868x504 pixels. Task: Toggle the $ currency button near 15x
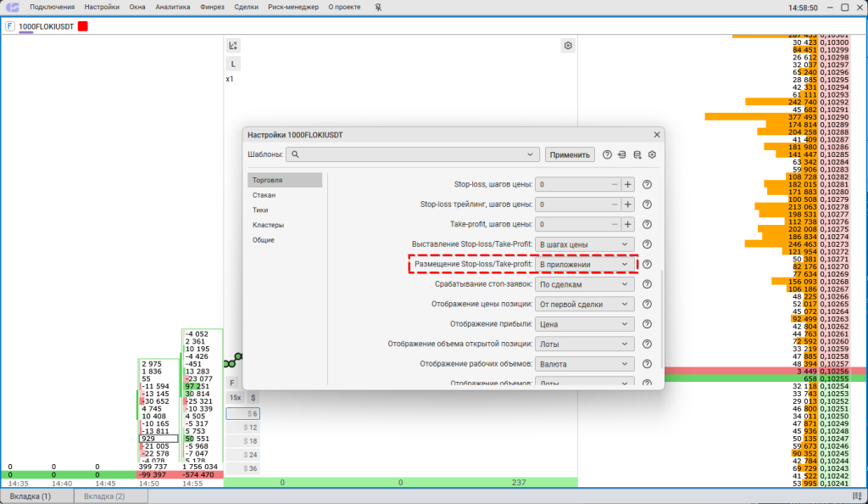point(253,397)
